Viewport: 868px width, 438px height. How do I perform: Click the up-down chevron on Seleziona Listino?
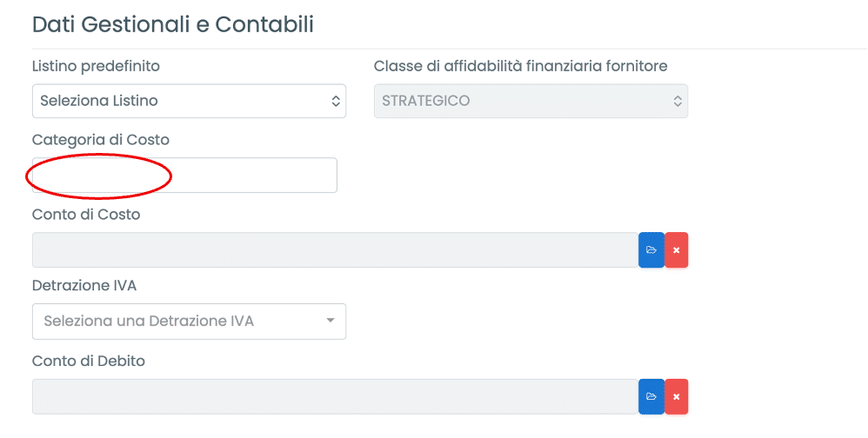coord(336,101)
